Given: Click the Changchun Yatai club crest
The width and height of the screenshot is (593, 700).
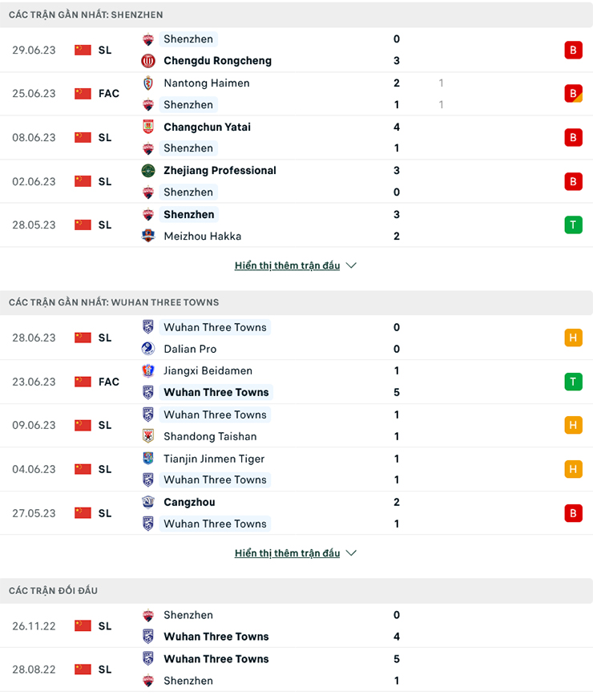Looking at the screenshot, I should (148, 127).
